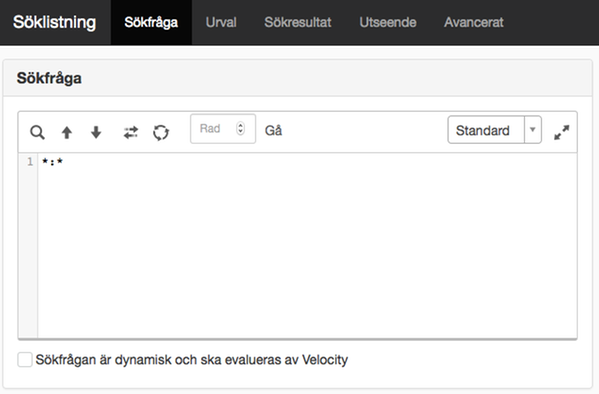Jump to next match with down arrow
This screenshot has height=394, width=599.
pyautogui.click(x=96, y=132)
